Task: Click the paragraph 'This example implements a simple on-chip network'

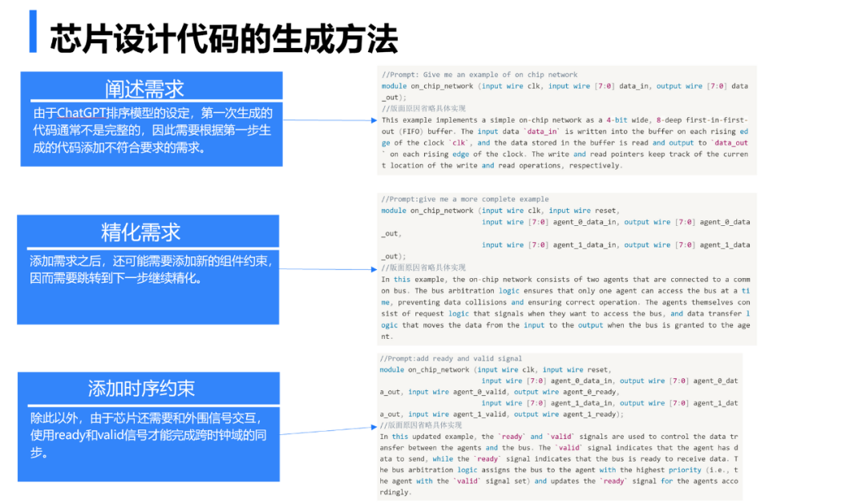Action: coord(565,143)
